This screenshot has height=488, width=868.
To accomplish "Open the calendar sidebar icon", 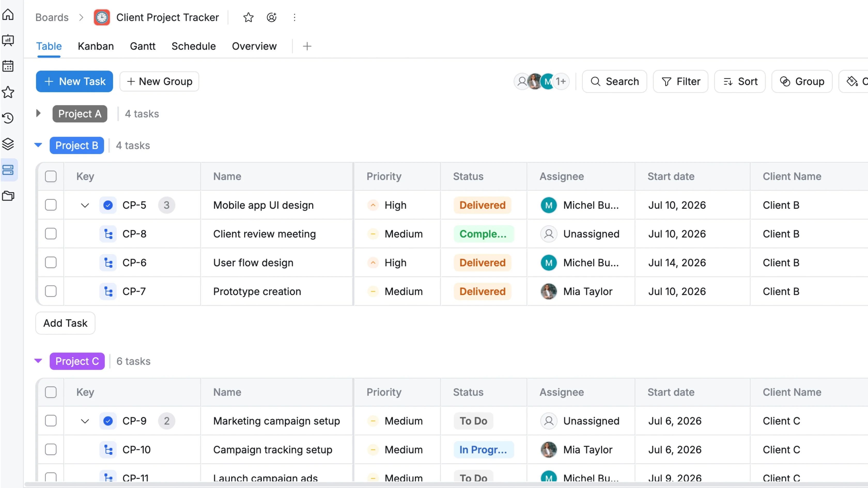I will [x=8, y=66].
